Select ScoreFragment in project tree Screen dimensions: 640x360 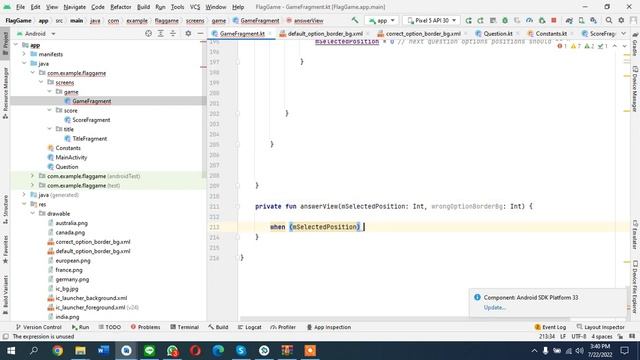(x=91, y=120)
